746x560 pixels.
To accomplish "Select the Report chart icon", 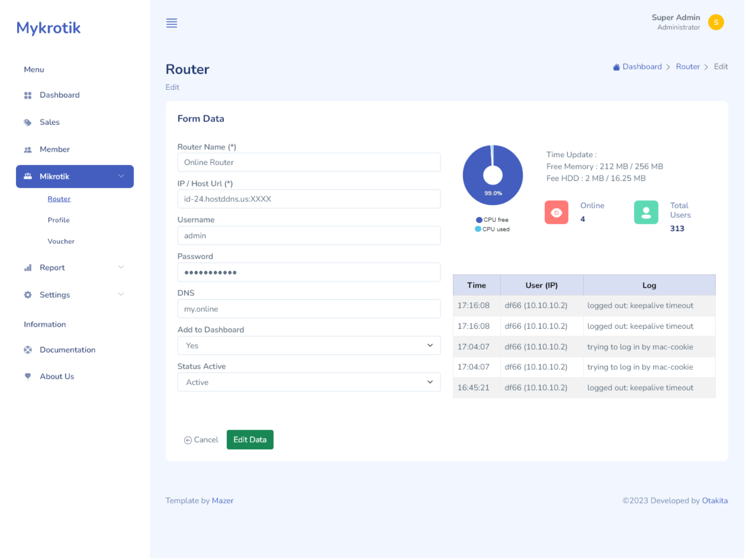I will (28, 267).
